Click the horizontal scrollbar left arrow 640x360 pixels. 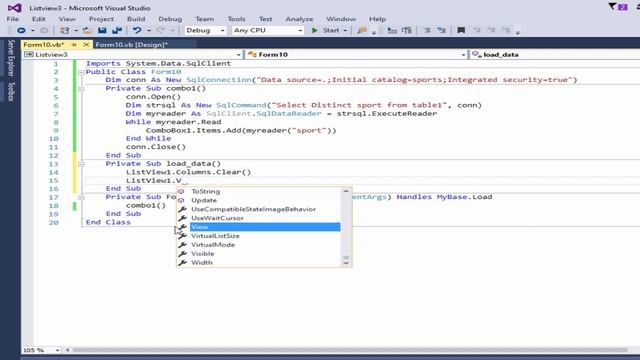tap(67, 350)
